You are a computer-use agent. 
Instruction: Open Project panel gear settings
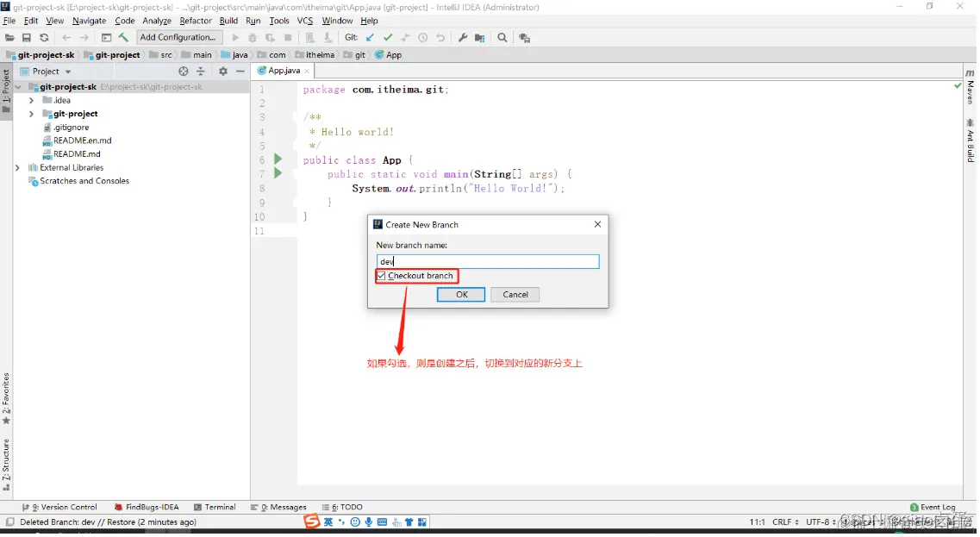coord(223,72)
